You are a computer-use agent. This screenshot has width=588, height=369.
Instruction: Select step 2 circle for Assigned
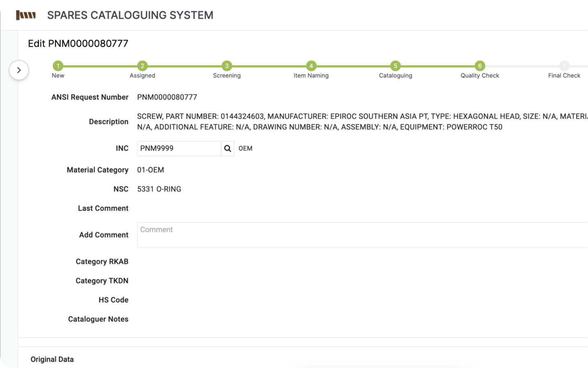(142, 66)
